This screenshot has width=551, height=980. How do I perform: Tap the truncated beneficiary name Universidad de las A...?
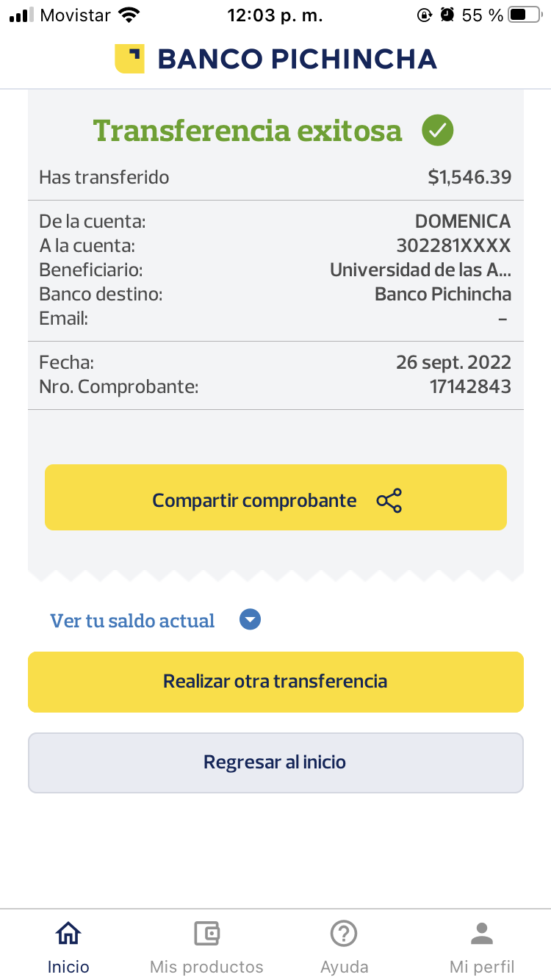tap(420, 270)
